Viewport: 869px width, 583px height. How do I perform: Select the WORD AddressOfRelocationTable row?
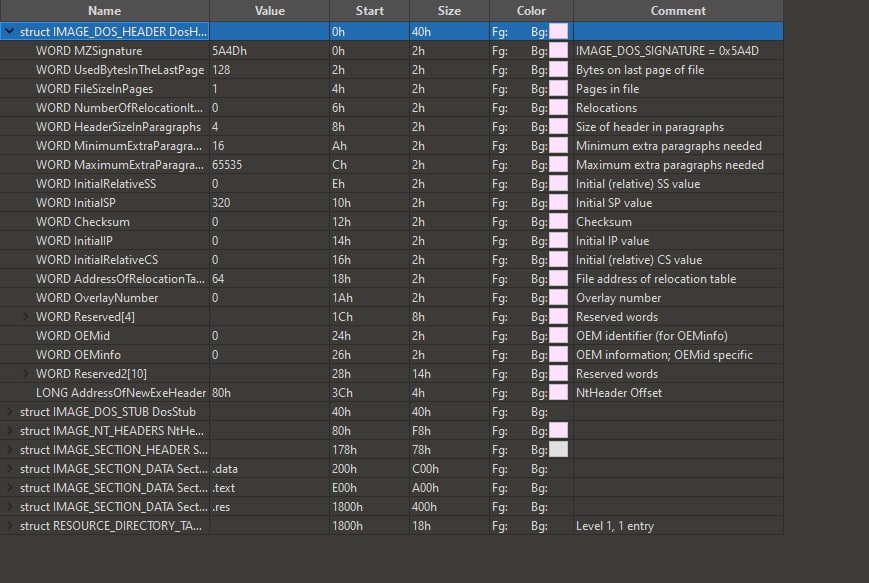coord(391,279)
